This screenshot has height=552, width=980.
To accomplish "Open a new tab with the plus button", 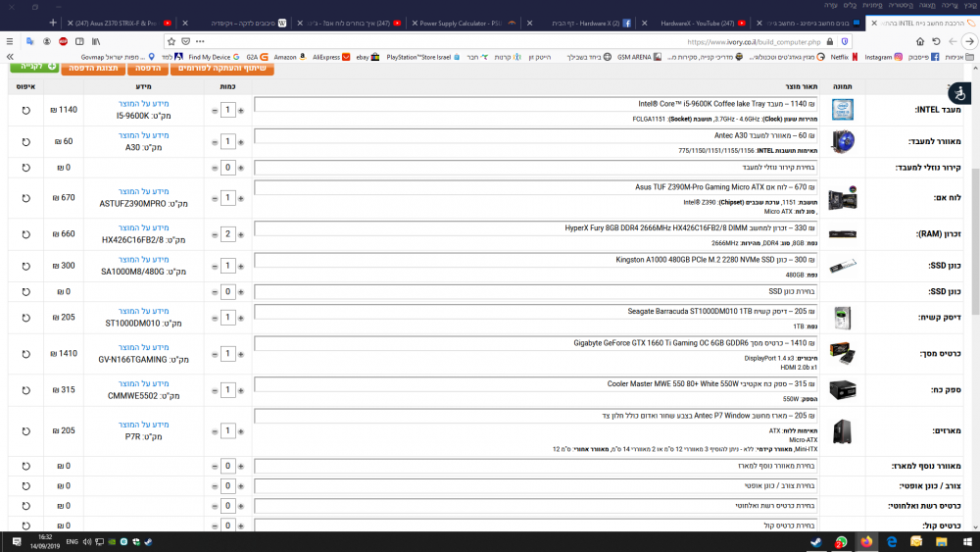I will pos(53,23).
